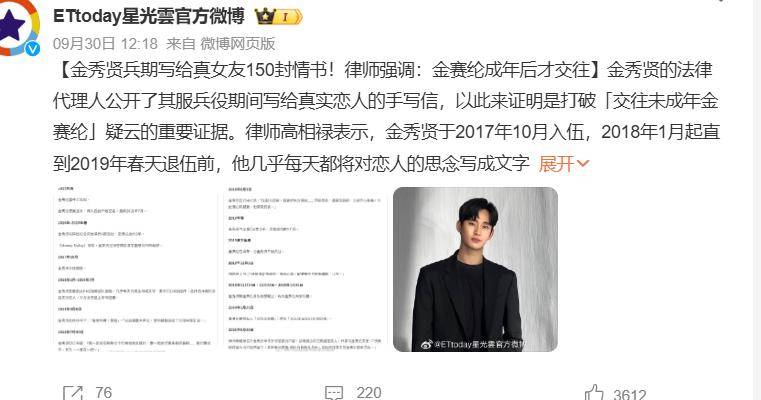Viewport: 761px width, 400px height.
Task: Click the 来自 source label text
Action: pos(181,44)
